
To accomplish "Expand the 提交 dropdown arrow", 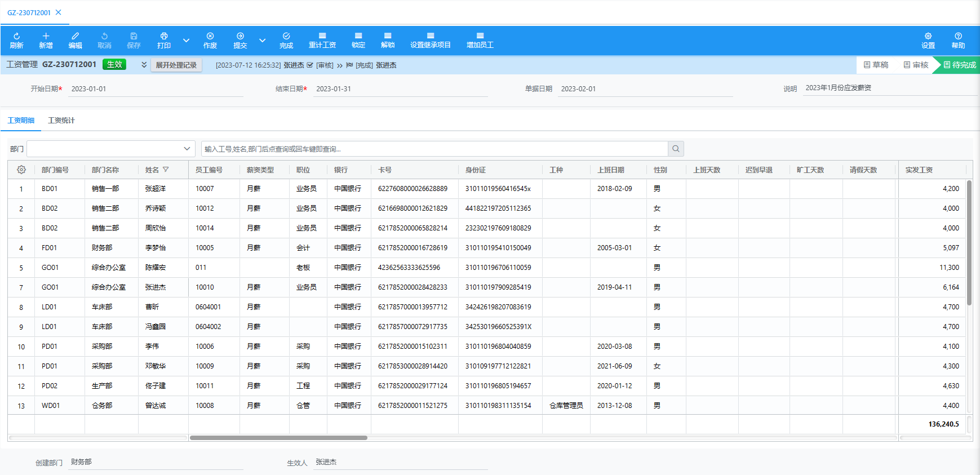I will point(262,41).
